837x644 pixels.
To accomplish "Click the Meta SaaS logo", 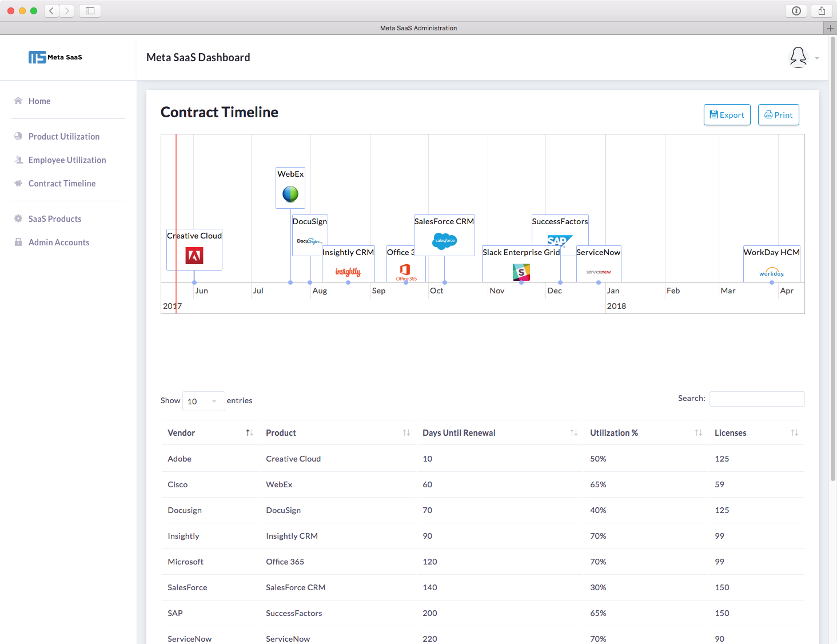I will pyautogui.click(x=55, y=57).
